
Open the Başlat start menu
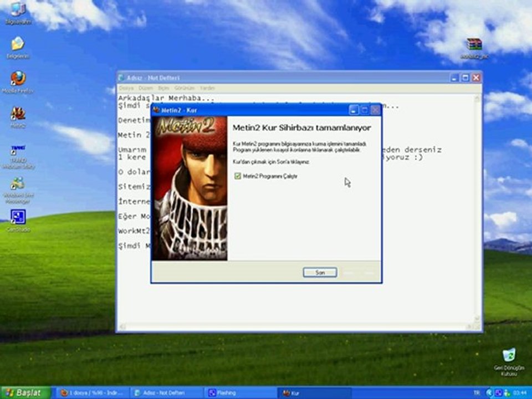tap(25, 393)
